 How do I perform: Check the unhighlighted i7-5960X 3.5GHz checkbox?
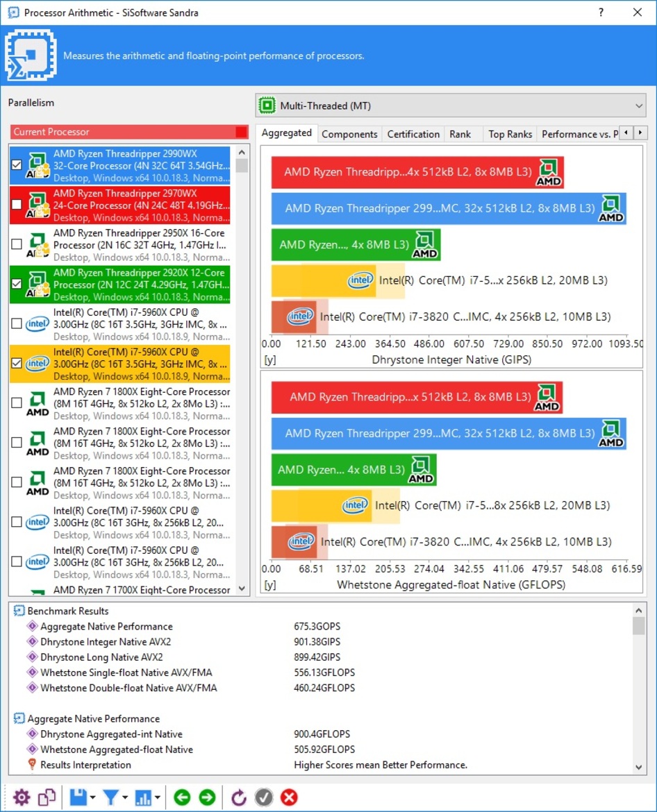tap(17, 323)
